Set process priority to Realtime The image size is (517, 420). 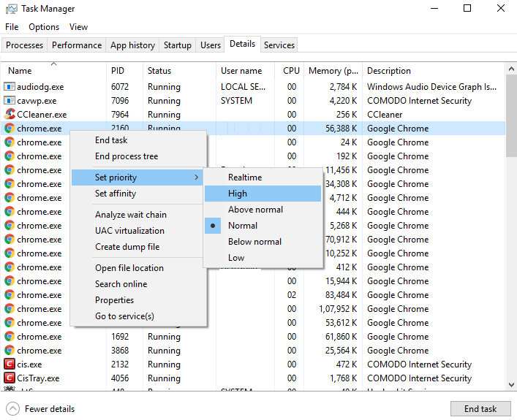pyautogui.click(x=263, y=177)
